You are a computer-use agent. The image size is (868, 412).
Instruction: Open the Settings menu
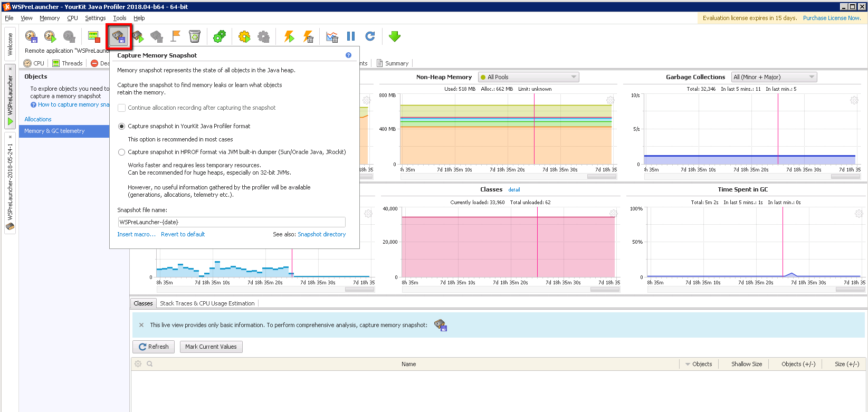point(95,18)
